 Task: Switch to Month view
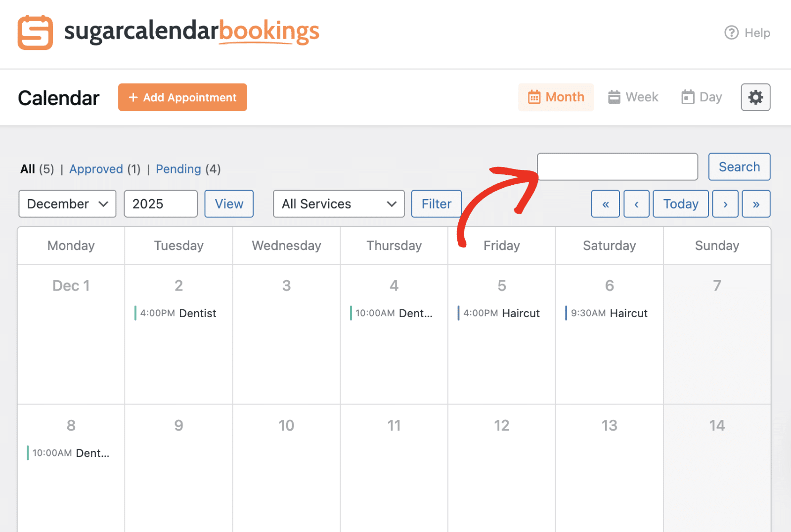click(x=556, y=97)
